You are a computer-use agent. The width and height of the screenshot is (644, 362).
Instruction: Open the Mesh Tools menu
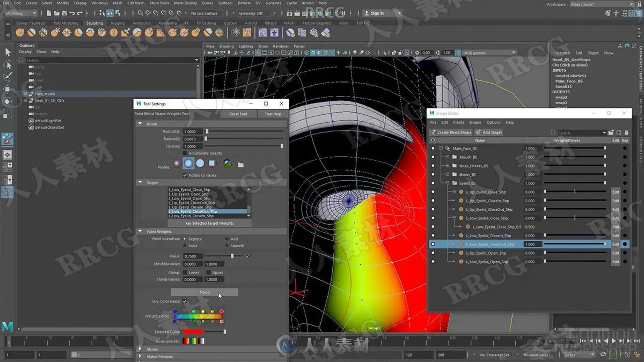(159, 3)
